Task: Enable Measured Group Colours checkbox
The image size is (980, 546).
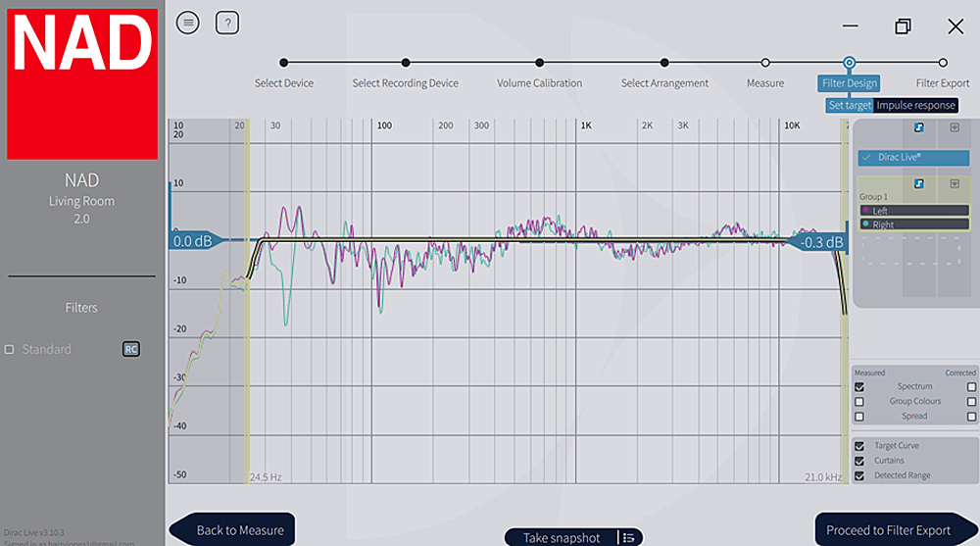Action: click(859, 402)
